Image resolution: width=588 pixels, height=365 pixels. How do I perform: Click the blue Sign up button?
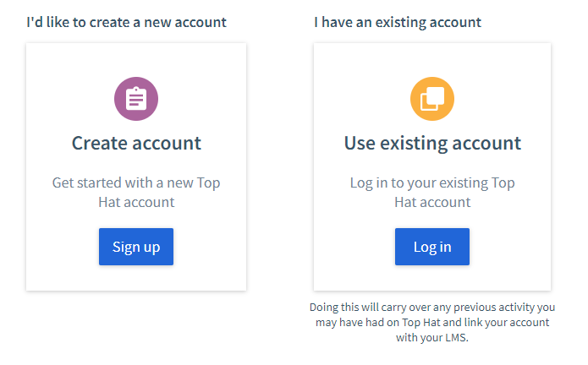point(136,247)
